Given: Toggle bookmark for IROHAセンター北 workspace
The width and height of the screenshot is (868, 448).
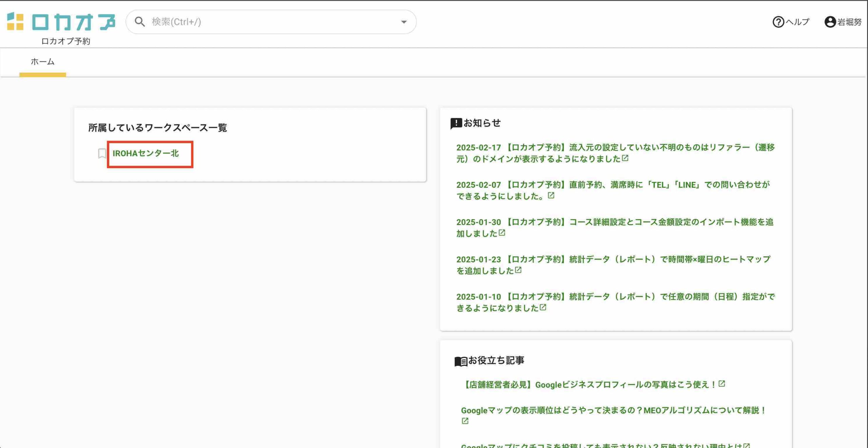Looking at the screenshot, I should 102,153.
